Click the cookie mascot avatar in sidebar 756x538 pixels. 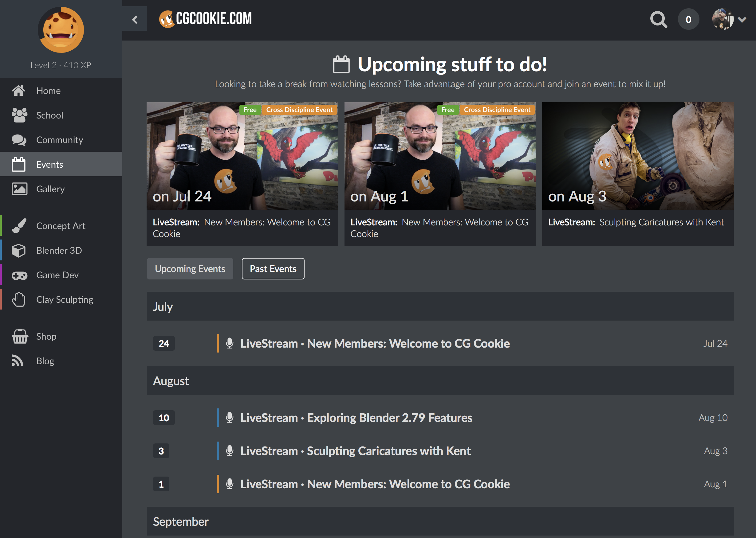pos(61,30)
